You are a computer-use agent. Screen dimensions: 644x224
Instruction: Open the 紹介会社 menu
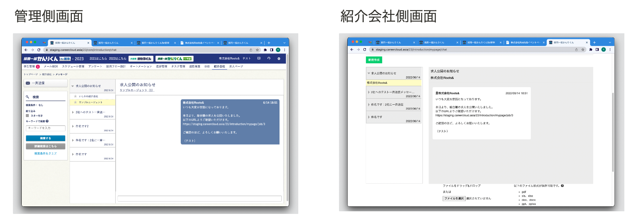click(x=220, y=67)
